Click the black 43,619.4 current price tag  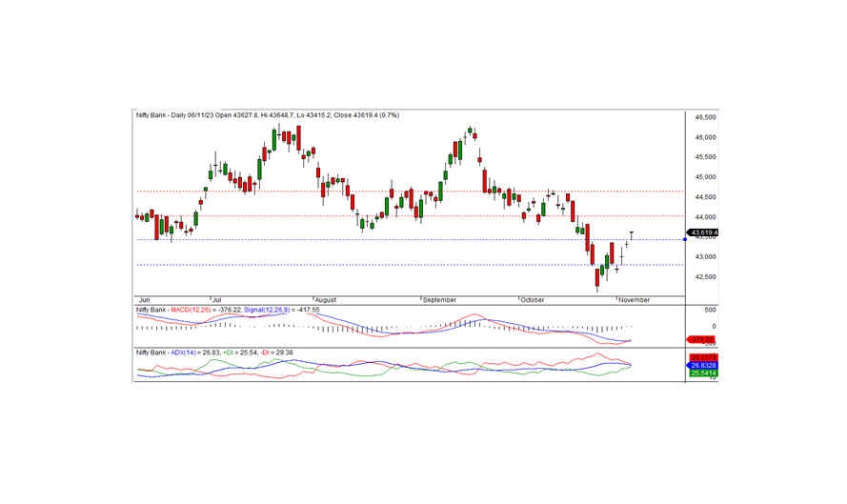[x=703, y=232]
